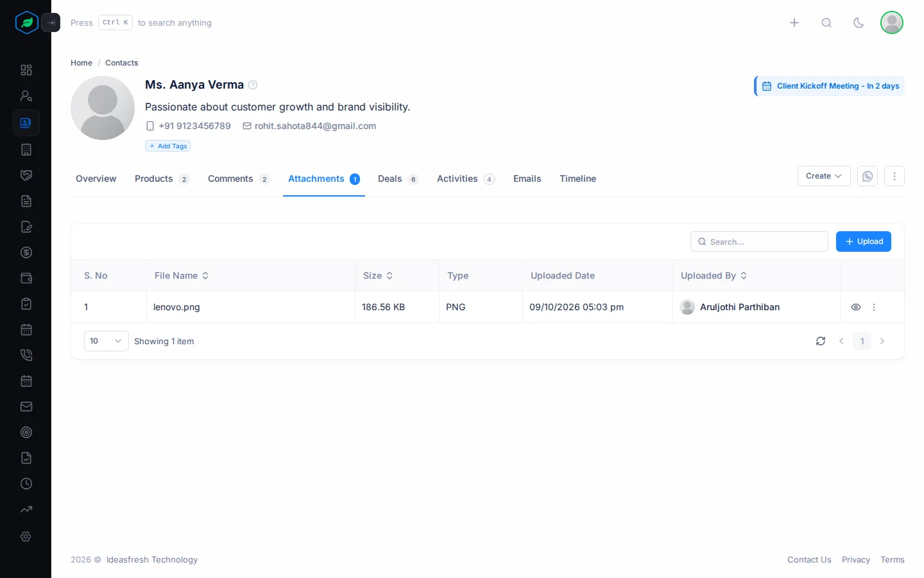Screen dimensions: 924x578
Task: Open the settings gear in sidebar
Action: click(26, 536)
